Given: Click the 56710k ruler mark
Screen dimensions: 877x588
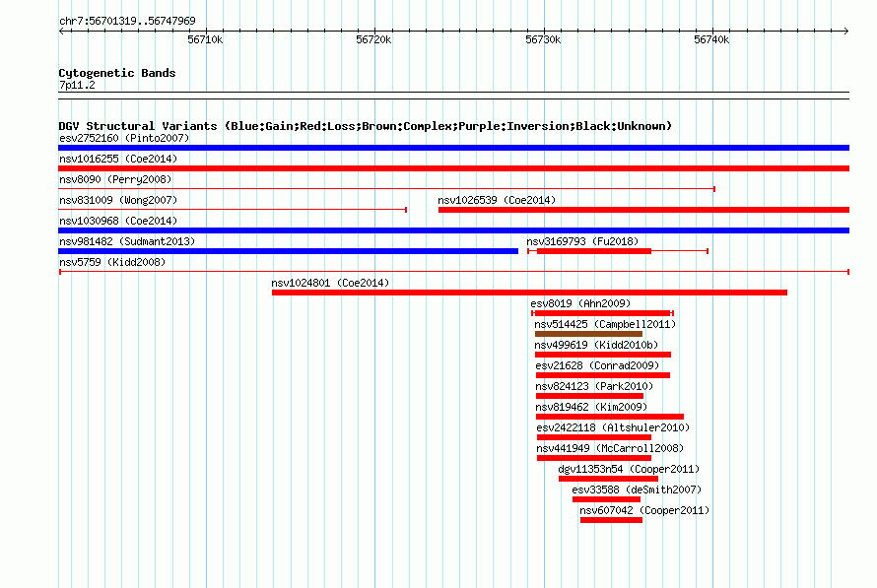Looking at the screenshot, I should click(205, 39).
